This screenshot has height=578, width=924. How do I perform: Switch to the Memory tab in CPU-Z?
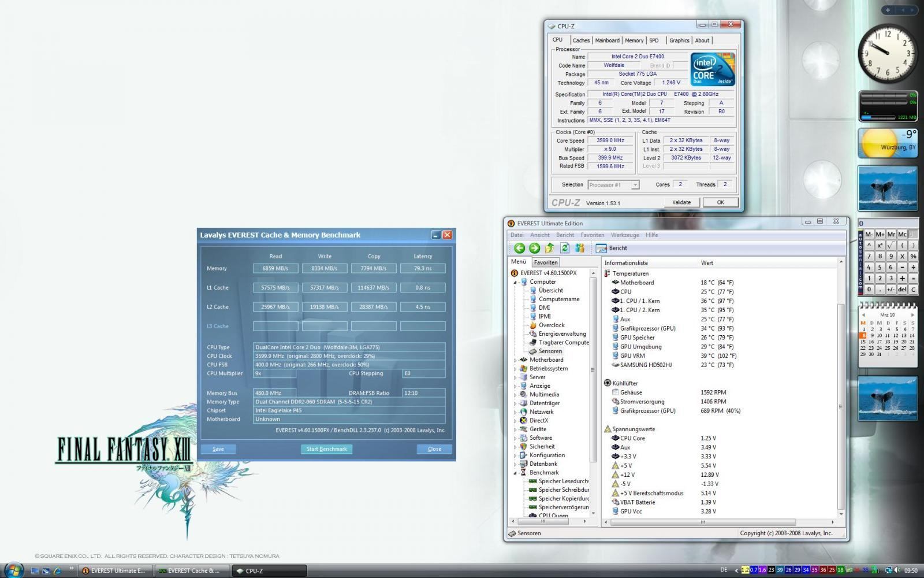(x=634, y=40)
